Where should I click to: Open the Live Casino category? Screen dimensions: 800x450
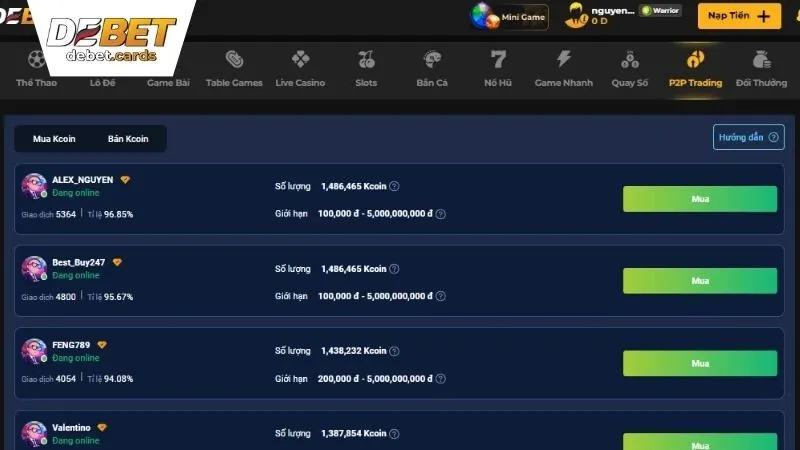(300, 69)
